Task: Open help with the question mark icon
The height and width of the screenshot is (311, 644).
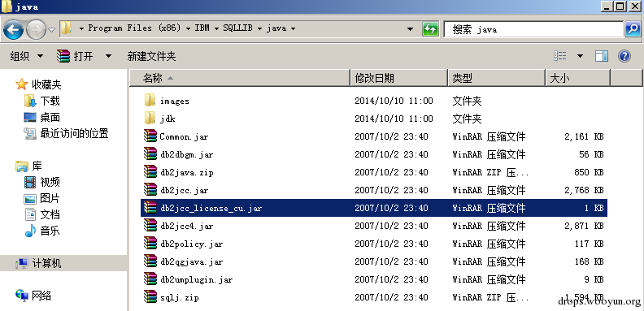Action: [624, 56]
